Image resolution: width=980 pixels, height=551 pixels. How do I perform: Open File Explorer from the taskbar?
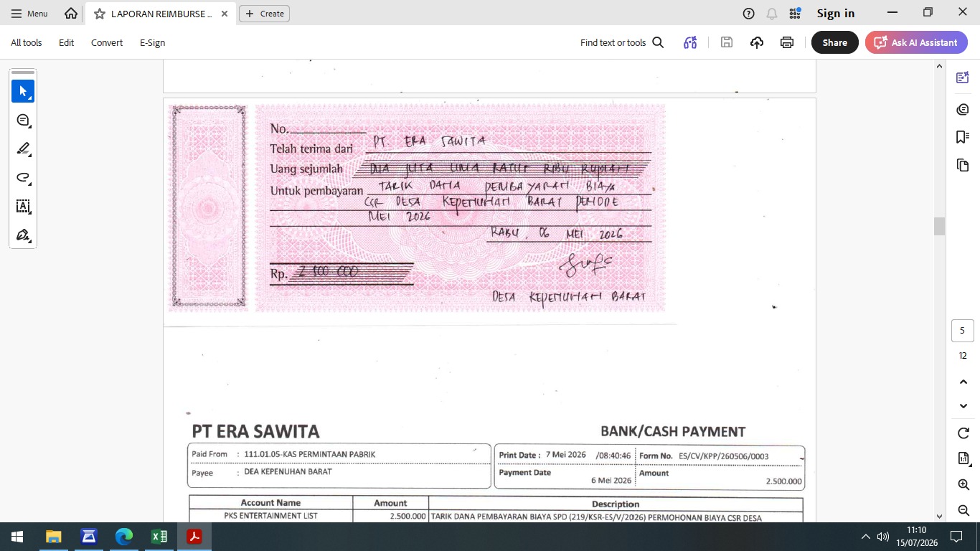tap(54, 537)
